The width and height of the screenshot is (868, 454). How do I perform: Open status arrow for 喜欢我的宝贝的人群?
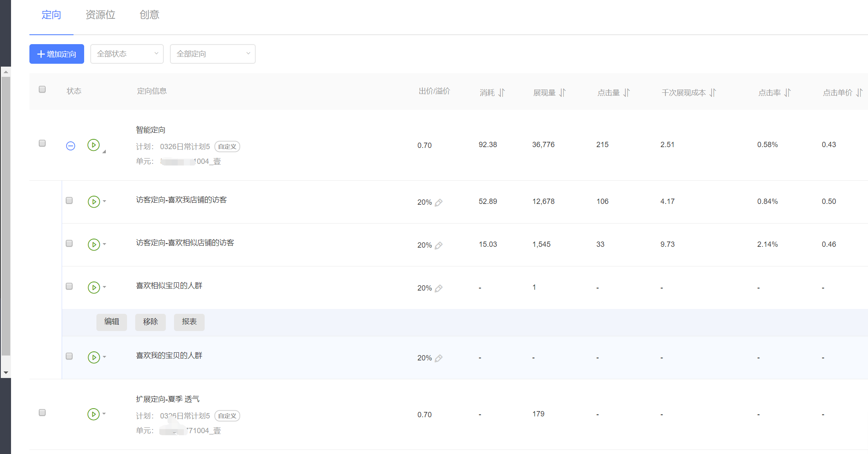pyautogui.click(x=105, y=357)
